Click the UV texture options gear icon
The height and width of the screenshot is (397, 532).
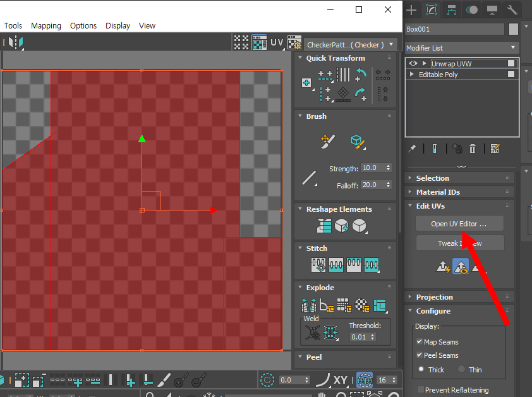pyautogui.click(x=294, y=42)
